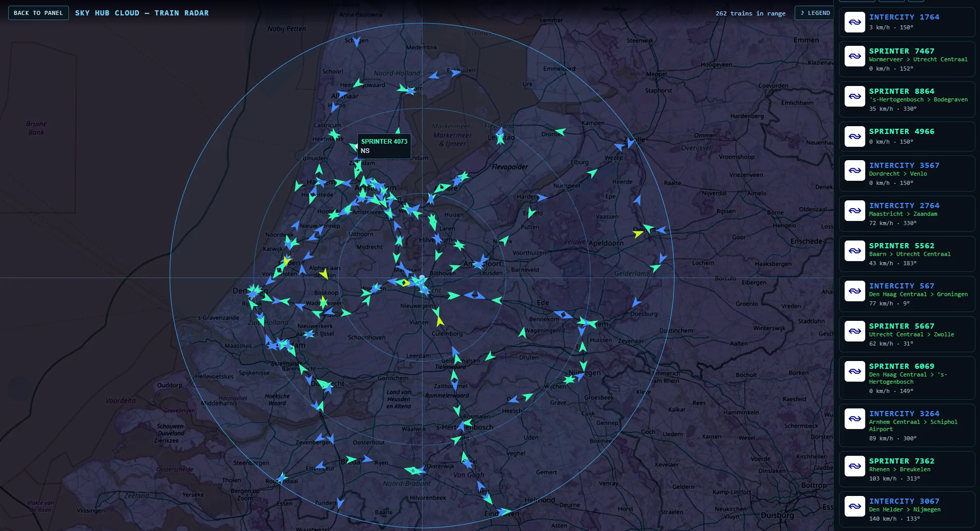Image resolution: width=980 pixels, height=531 pixels.
Task: Select Intercity 3264 train title
Action: [904, 414]
